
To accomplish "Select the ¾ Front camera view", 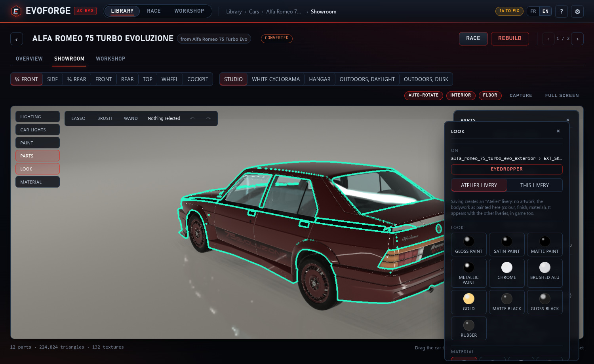I will 27,79.
